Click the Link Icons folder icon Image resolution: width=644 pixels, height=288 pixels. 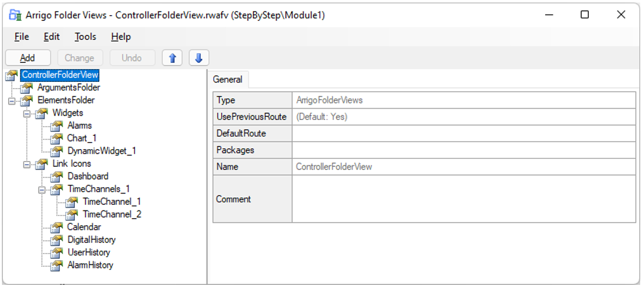41,164
